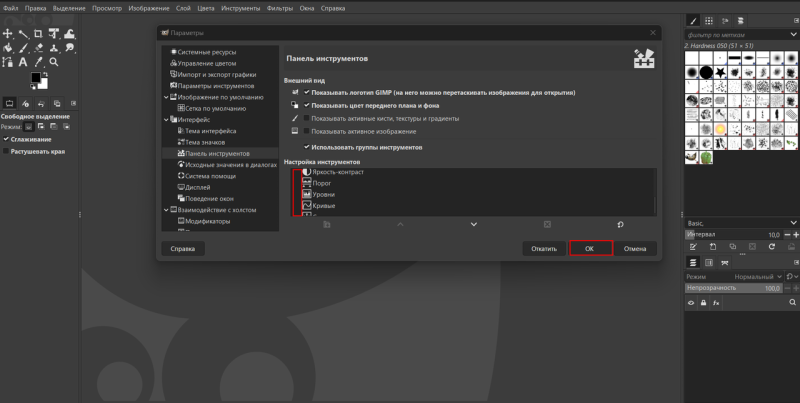Decrease brush interval minus button
800x403 pixels.
pos(787,235)
